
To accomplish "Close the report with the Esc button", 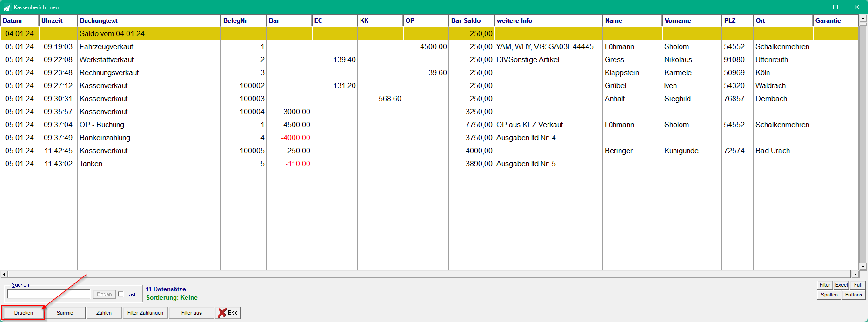I will pyautogui.click(x=228, y=313).
